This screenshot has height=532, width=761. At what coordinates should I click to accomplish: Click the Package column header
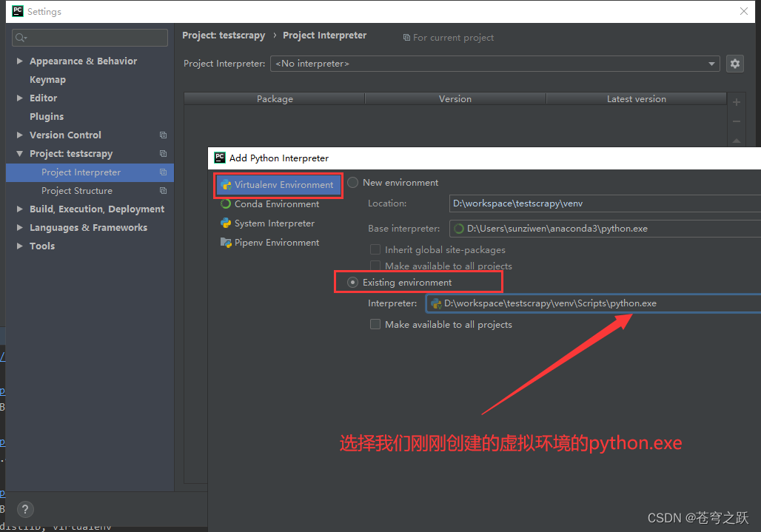pos(275,98)
